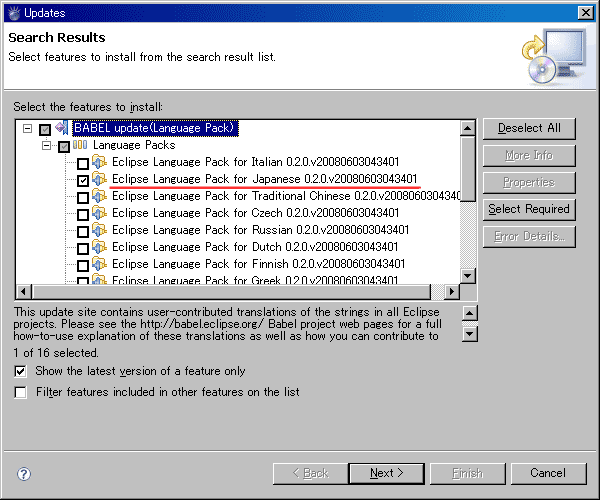Select Eclipse Language Pack for Czech text
The image size is (600, 500).
(x=256, y=213)
